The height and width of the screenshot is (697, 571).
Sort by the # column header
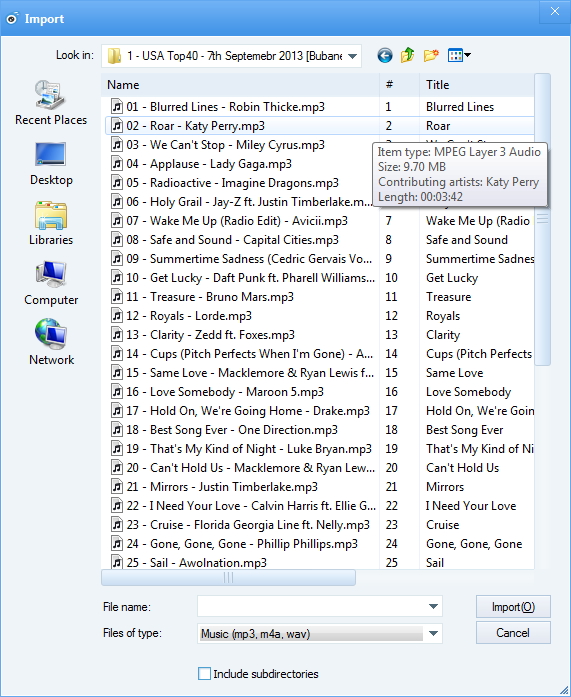click(x=399, y=85)
